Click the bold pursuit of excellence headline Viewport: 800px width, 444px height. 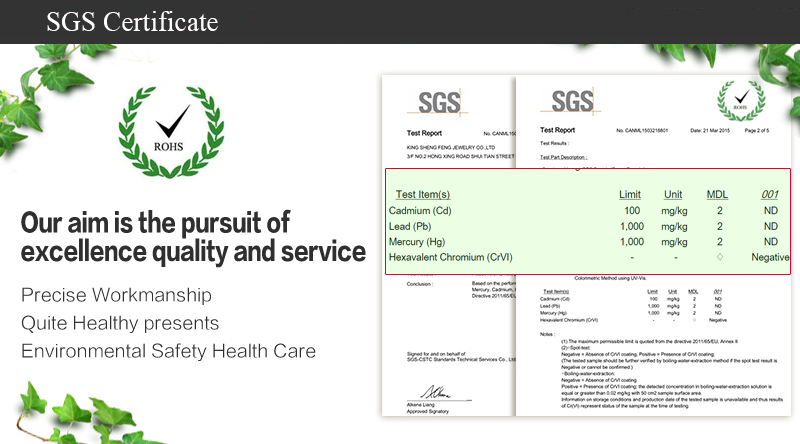coord(193,237)
